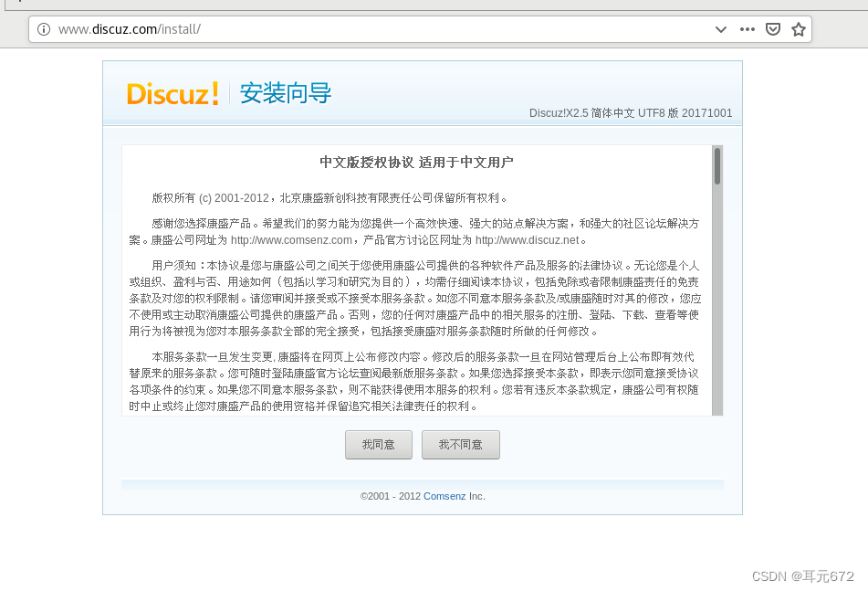This screenshot has width=868, height=591.
Task: Click the Discuz! logo
Action: tap(173, 93)
